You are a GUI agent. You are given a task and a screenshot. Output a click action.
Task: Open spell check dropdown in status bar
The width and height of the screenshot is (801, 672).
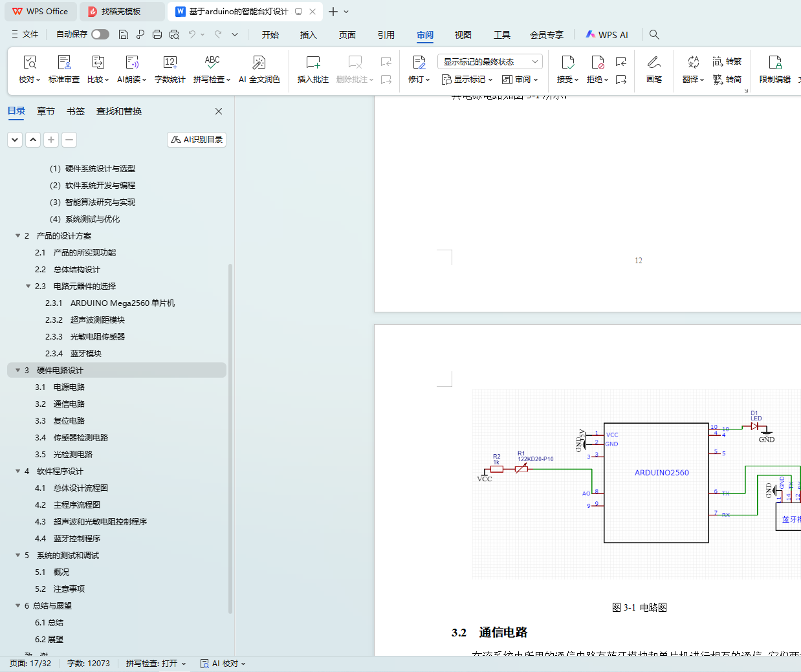coord(156,664)
